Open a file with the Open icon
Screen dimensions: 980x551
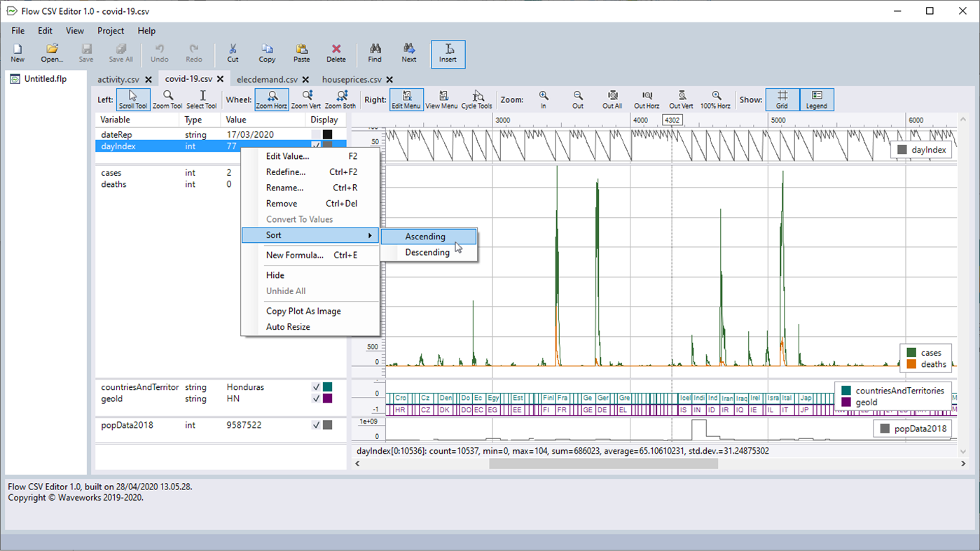point(50,53)
